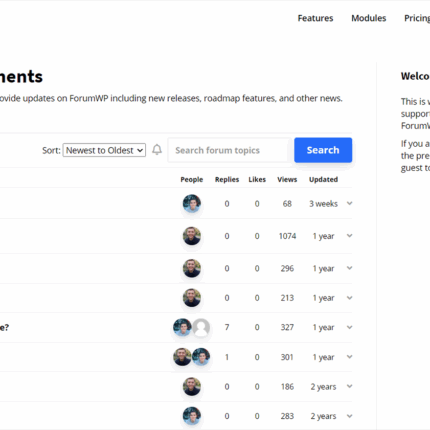Expand the topic row with 1074 views
Image resolution: width=430 pixels, height=430 pixels.
[x=349, y=236]
